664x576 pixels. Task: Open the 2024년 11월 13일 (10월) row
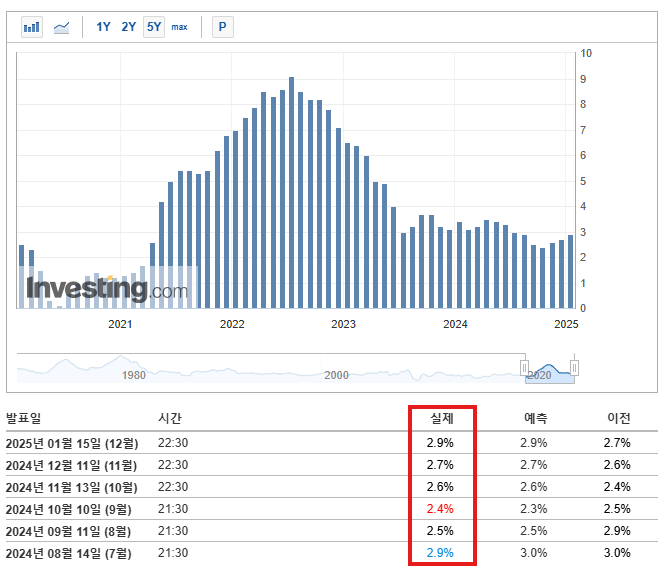coord(332,487)
